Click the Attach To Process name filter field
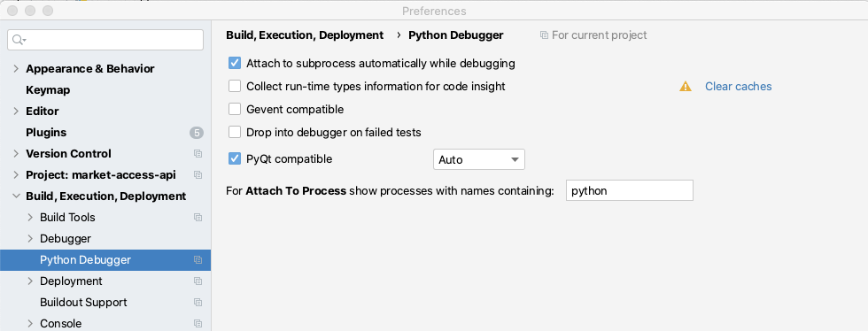868x331 pixels. [630, 190]
